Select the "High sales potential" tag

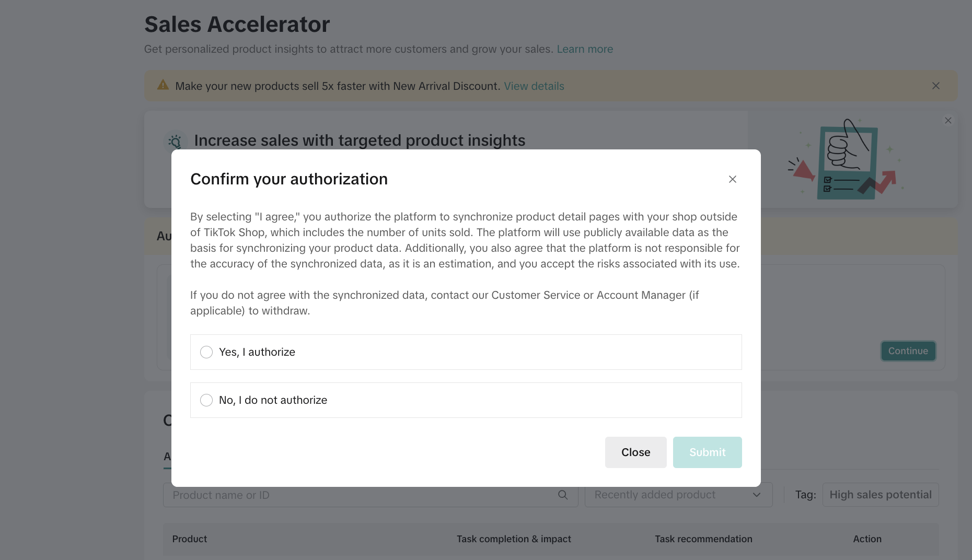pos(880,495)
